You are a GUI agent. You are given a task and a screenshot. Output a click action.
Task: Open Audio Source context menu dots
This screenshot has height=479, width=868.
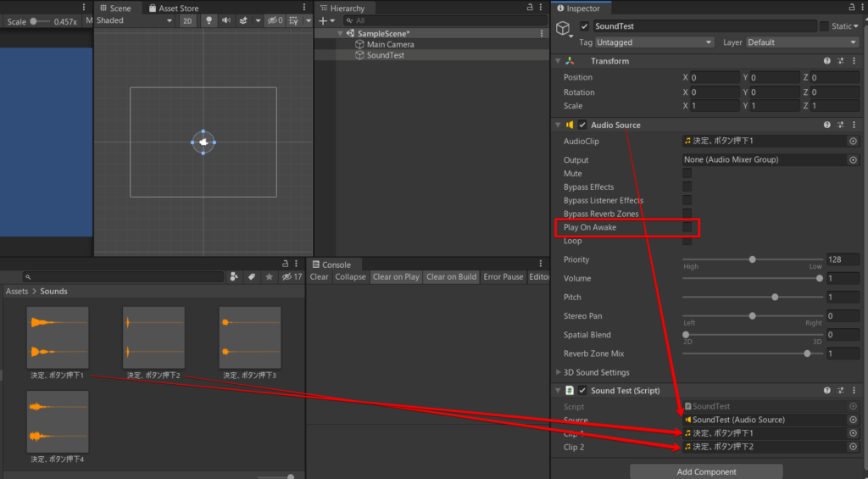[x=854, y=125]
